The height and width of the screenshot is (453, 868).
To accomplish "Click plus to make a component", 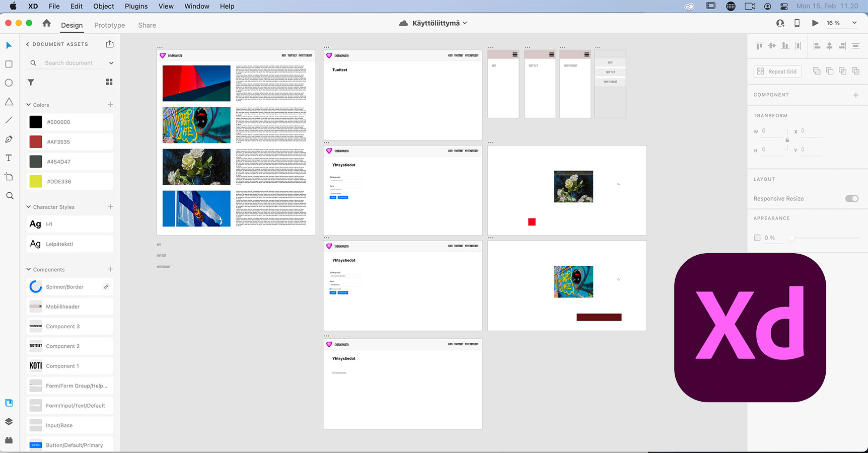I will click(855, 95).
